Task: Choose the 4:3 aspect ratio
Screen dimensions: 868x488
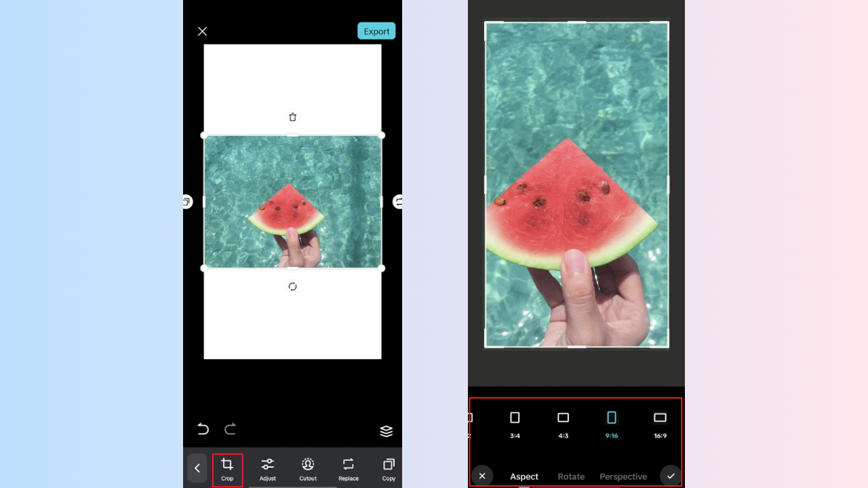Action: coord(563,424)
